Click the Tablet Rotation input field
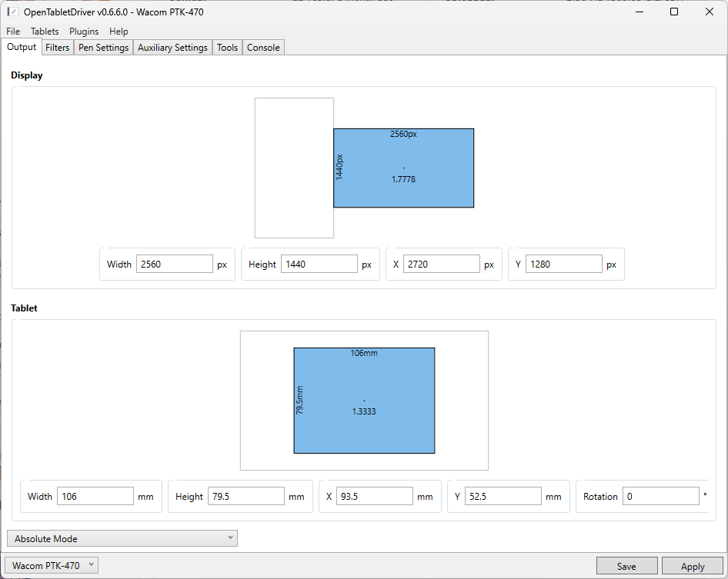728x579 pixels. click(x=660, y=497)
